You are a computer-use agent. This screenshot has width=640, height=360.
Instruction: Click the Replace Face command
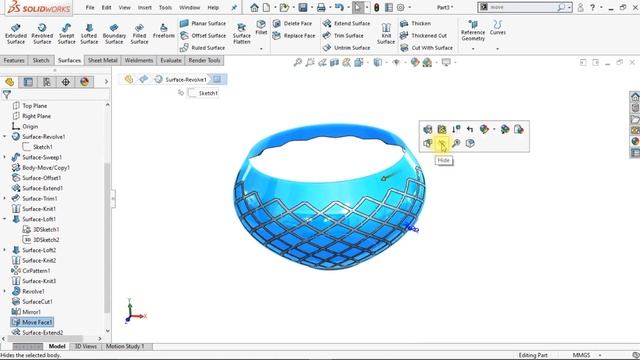click(294, 36)
